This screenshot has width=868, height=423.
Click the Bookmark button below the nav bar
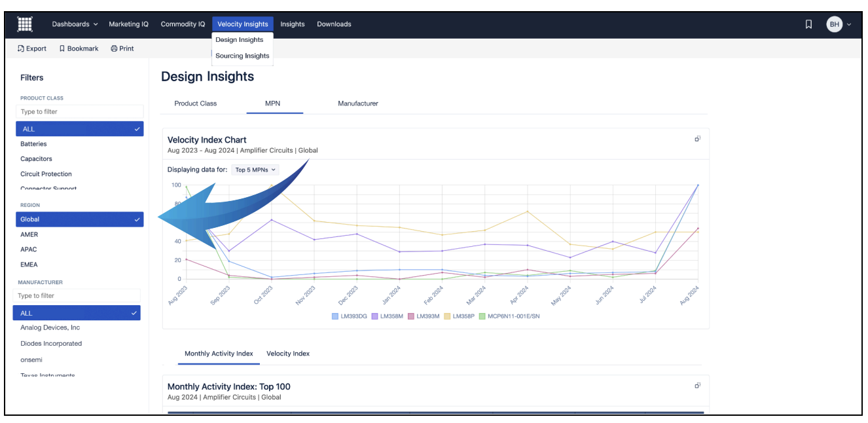[79, 48]
